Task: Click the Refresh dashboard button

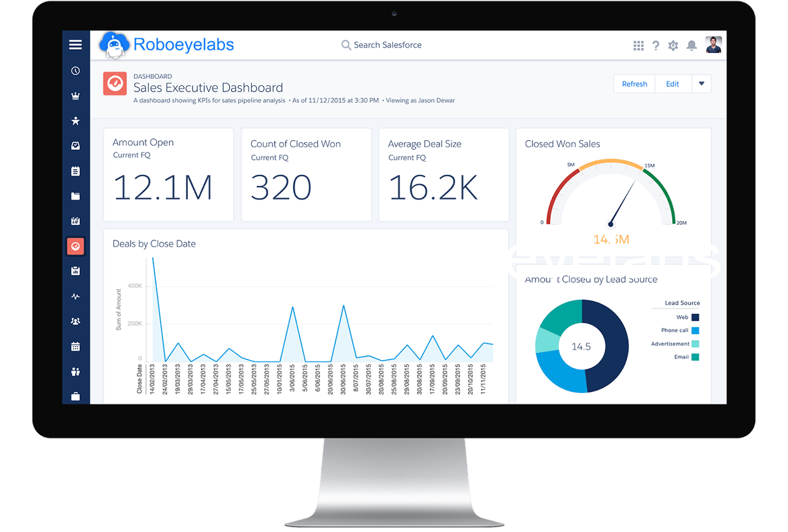Action: 634,84
